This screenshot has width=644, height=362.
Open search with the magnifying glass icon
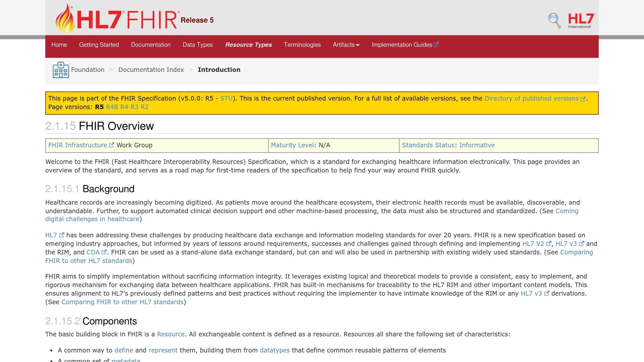pyautogui.click(x=554, y=20)
